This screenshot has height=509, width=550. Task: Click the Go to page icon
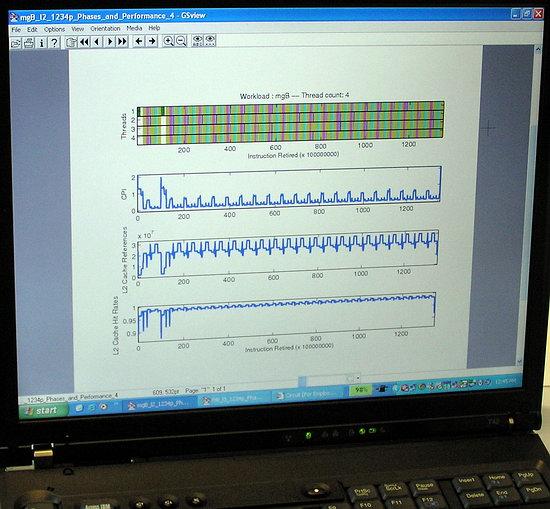tap(71, 42)
